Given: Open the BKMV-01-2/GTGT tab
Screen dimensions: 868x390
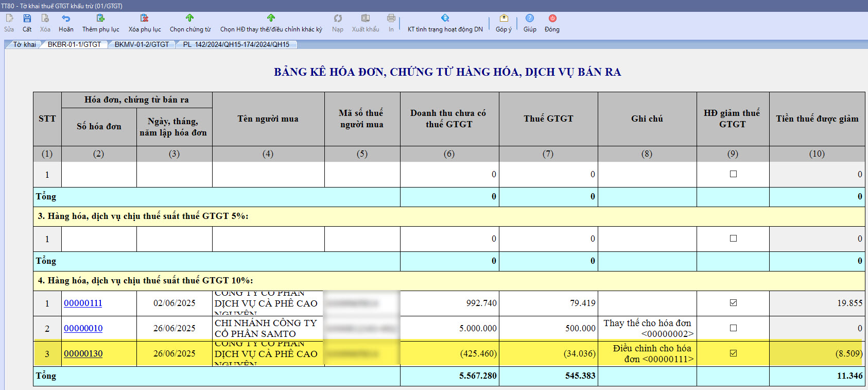Looking at the screenshot, I should pos(142,45).
